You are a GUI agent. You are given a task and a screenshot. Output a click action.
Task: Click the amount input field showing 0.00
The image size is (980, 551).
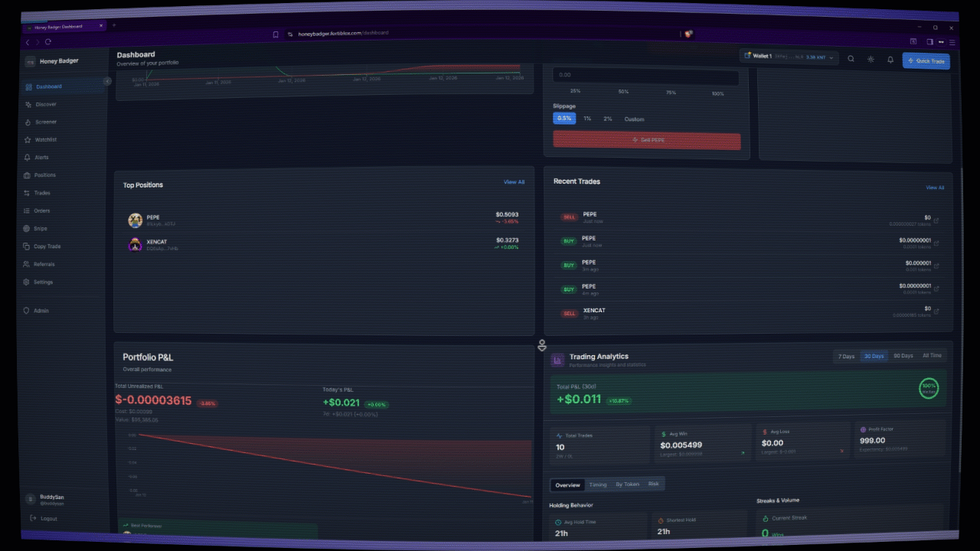click(x=645, y=74)
